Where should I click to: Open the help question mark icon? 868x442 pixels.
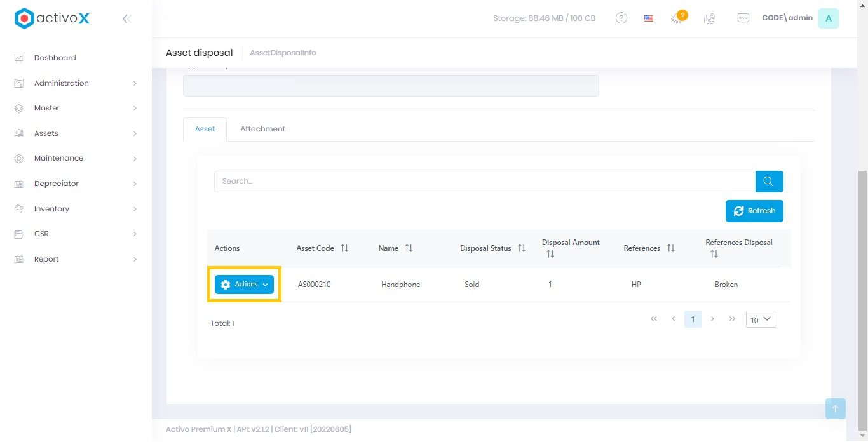coord(621,18)
